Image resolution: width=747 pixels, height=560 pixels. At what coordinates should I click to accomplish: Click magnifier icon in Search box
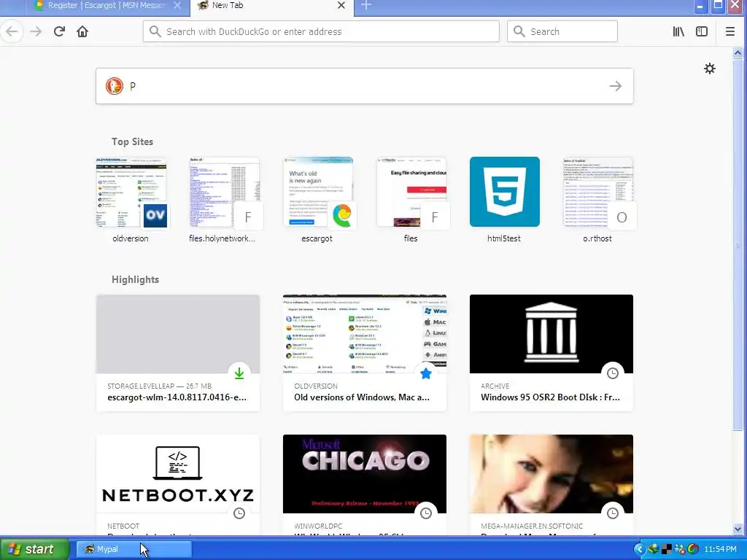pos(519,31)
